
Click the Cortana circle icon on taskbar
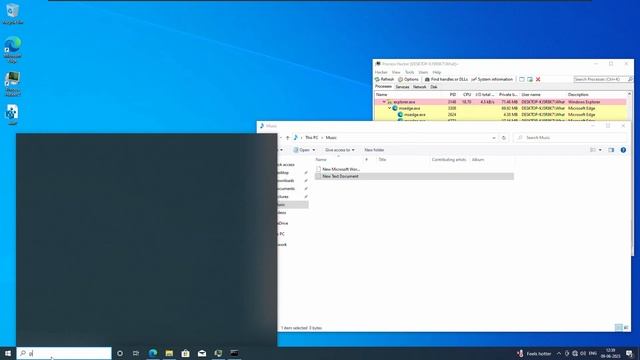120,353
